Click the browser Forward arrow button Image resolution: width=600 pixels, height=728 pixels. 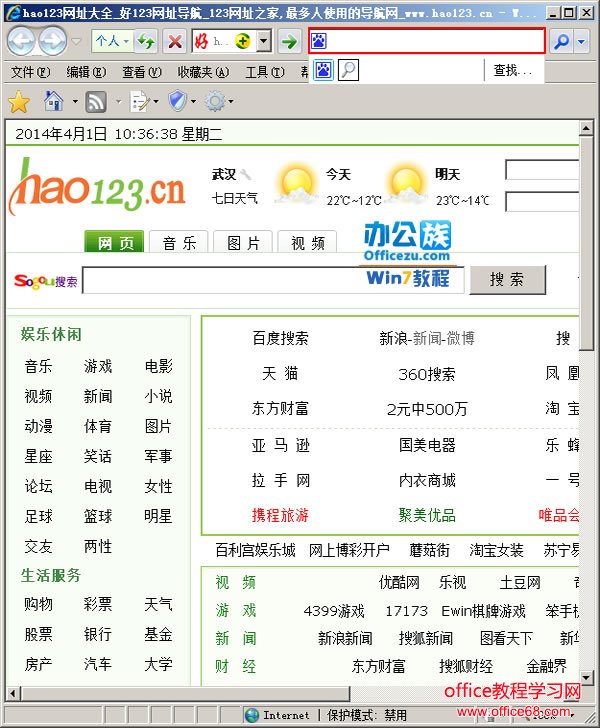[x=52, y=41]
